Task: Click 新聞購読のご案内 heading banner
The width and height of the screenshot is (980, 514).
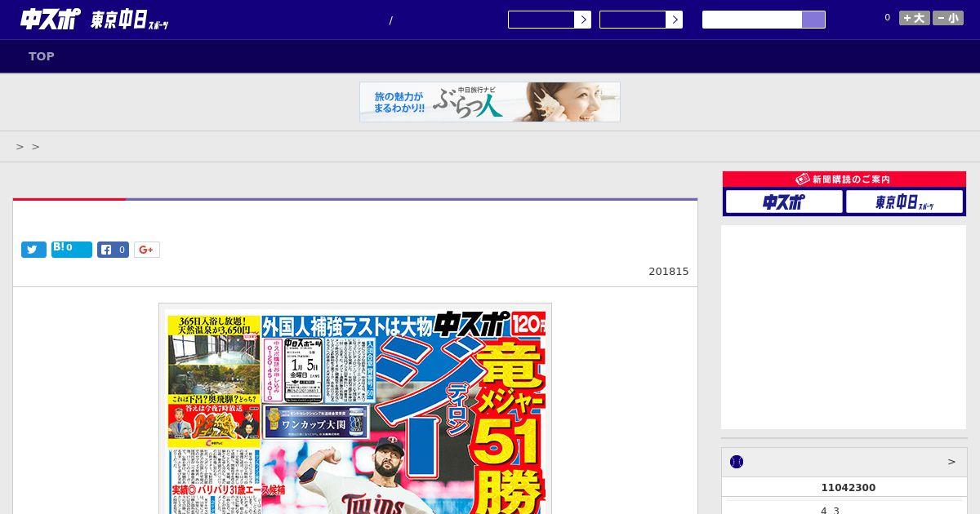Action: pos(844,179)
